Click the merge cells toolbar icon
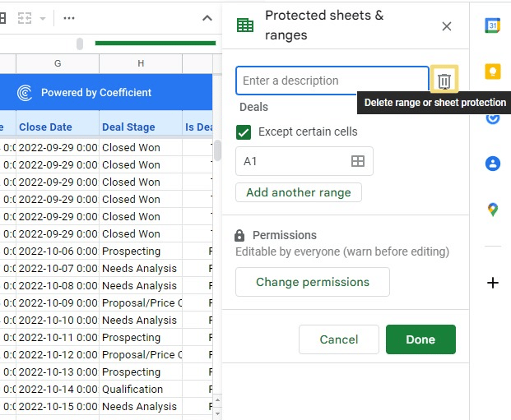The width and height of the screenshot is (511, 420). [25, 18]
